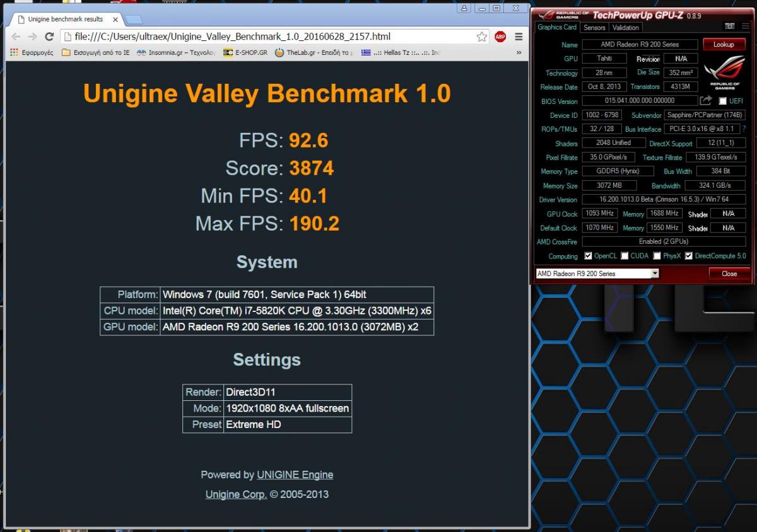Screen dimensions: 757x532
Task: Open the E-SHOP.GR bookmark
Action: (245, 52)
